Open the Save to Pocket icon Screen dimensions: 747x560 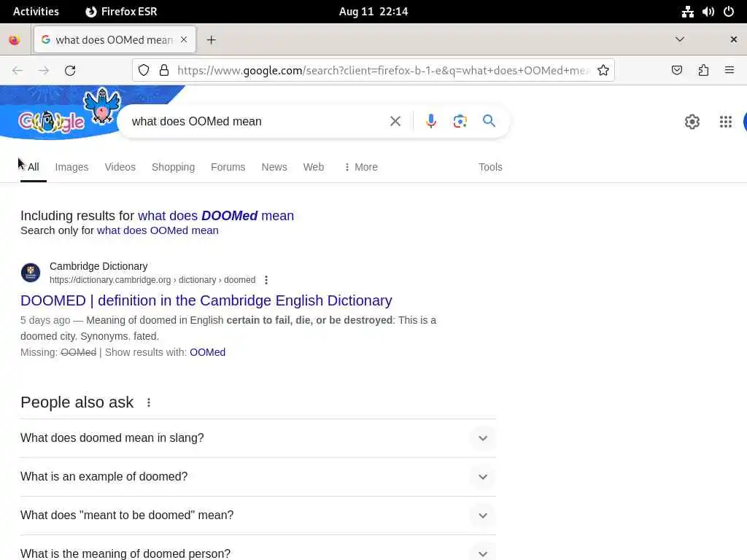point(676,71)
